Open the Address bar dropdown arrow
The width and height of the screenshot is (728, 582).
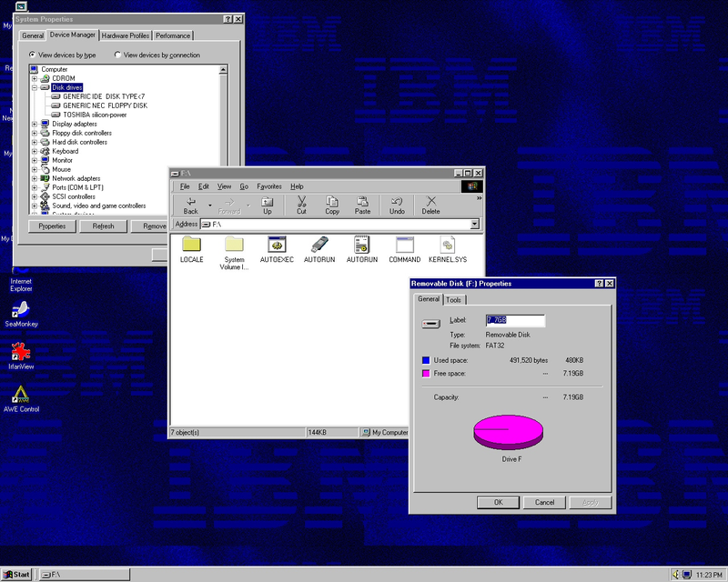tap(474, 225)
